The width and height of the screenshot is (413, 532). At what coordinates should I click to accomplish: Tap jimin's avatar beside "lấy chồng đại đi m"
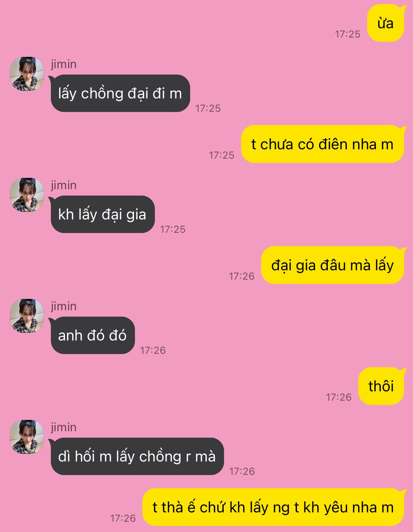click(27, 74)
